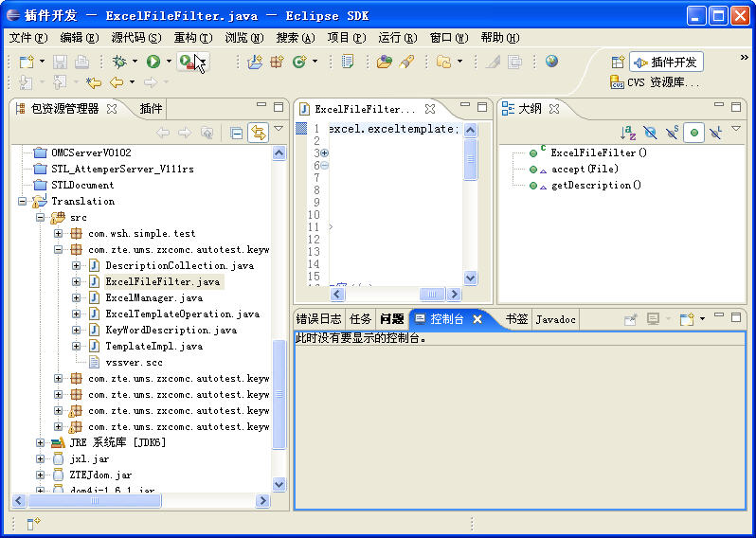Toggle Link with Editor in package explorer

(259, 133)
